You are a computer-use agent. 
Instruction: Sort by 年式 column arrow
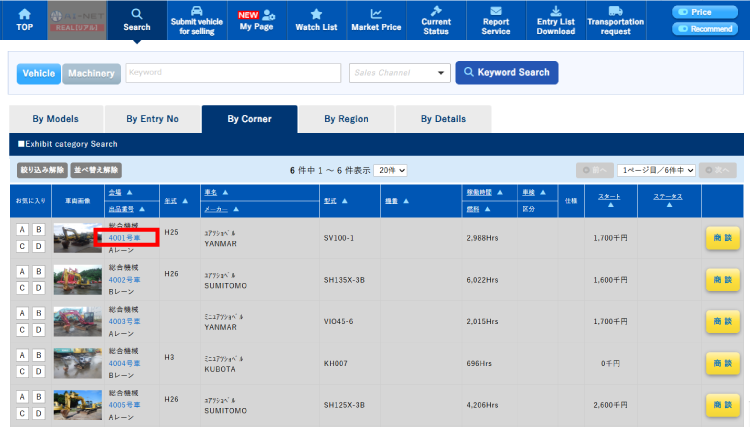(185, 201)
